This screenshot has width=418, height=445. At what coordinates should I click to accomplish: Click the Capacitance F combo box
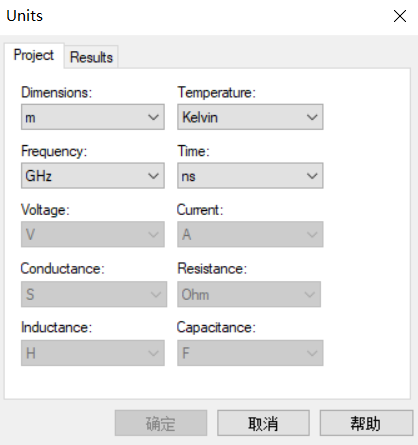pos(250,353)
